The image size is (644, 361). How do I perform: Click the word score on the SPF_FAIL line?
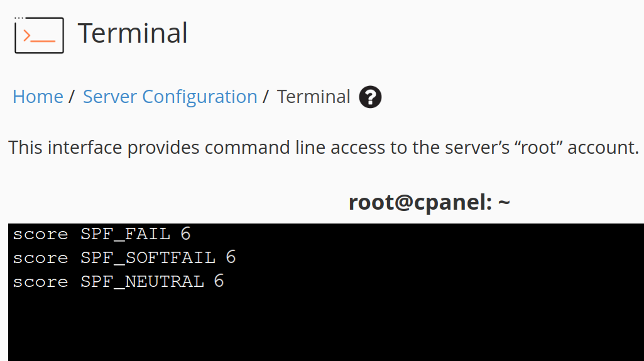click(40, 234)
